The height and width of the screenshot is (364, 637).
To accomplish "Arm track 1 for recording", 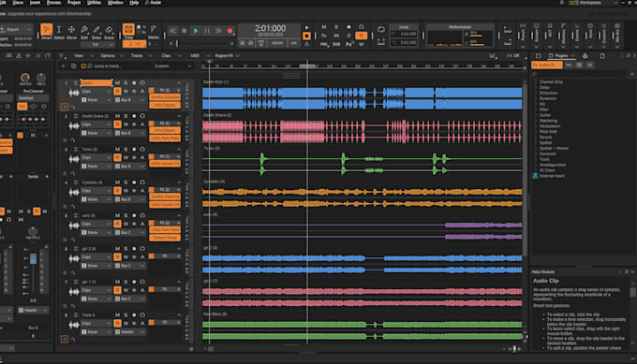I will (134, 82).
